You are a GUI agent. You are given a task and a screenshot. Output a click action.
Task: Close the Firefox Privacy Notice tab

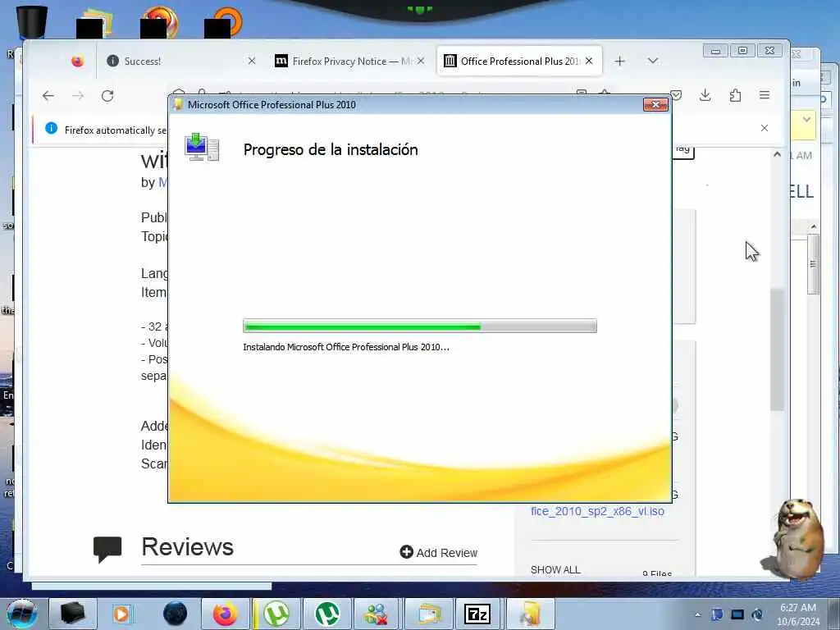tap(421, 61)
